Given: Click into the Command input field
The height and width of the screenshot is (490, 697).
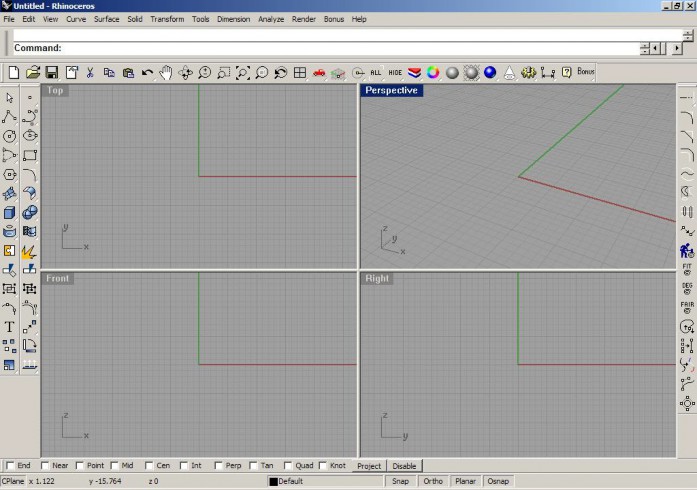Looking at the screenshot, I should coord(349,48).
